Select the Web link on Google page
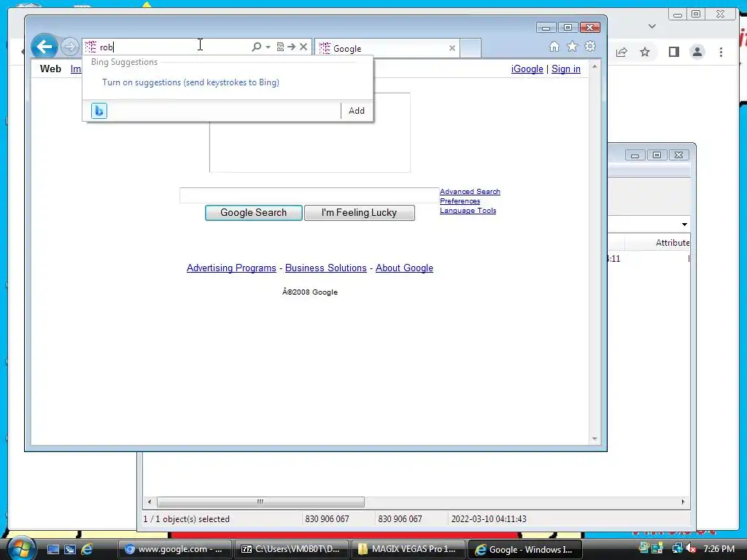747x560 pixels. [x=50, y=69]
